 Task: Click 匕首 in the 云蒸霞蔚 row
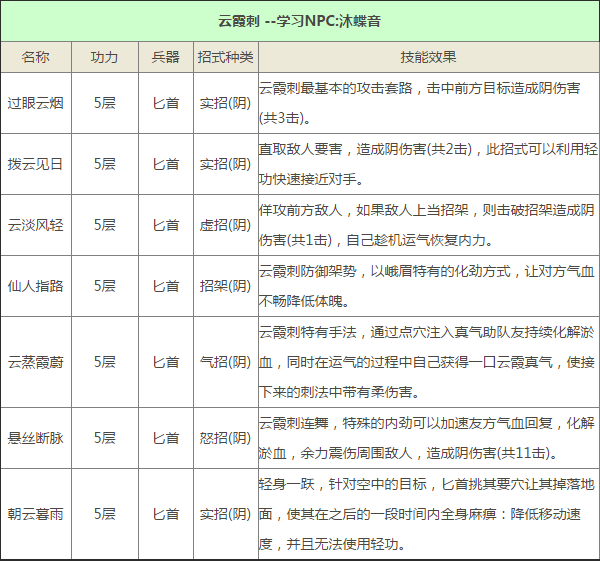click(x=166, y=362)
